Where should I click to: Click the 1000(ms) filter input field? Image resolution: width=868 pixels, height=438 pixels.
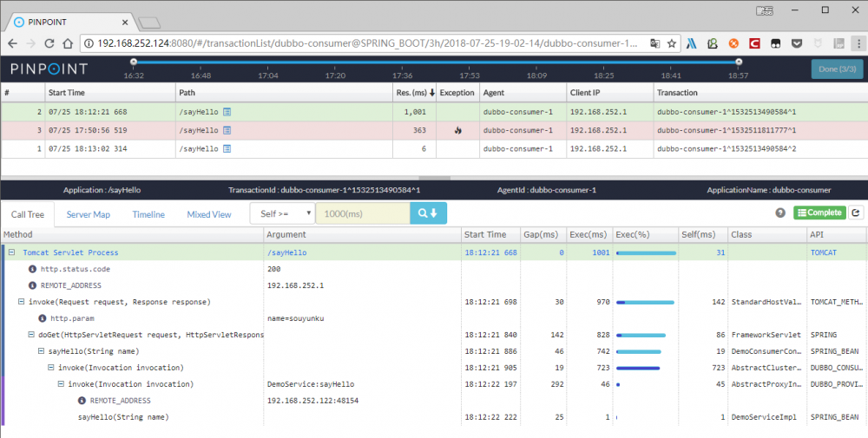pyautogui.click(x=362, y=213)
